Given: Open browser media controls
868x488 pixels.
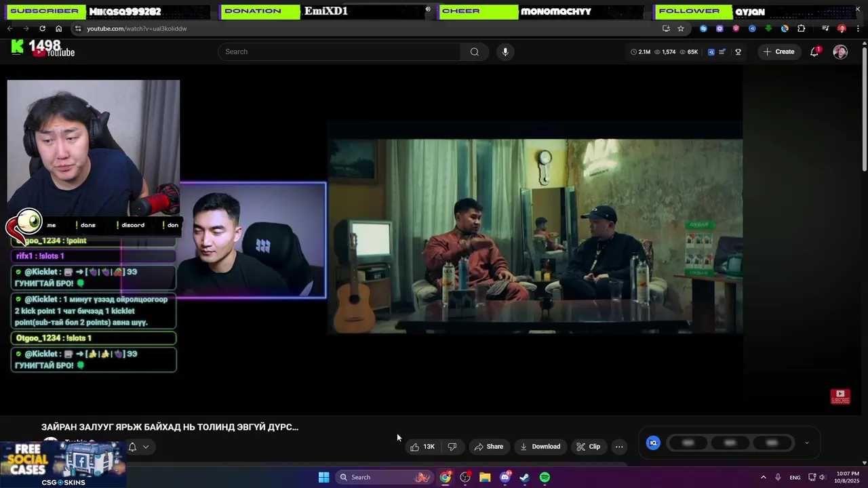Looking at the screenshot, I should point(825,28).
